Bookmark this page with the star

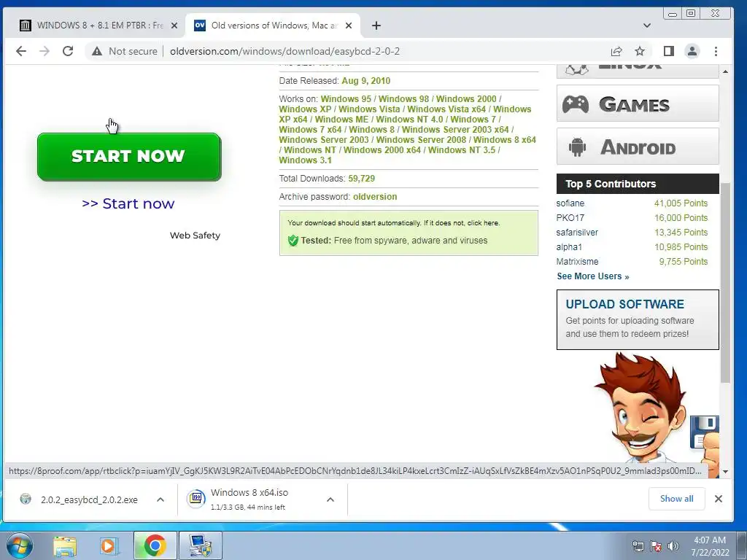640,51
